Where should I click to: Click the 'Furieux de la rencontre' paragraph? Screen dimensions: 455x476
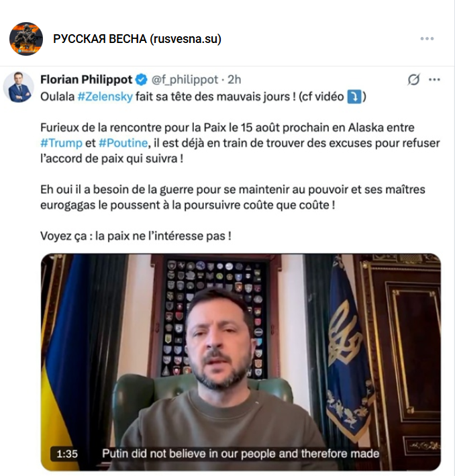240,143
